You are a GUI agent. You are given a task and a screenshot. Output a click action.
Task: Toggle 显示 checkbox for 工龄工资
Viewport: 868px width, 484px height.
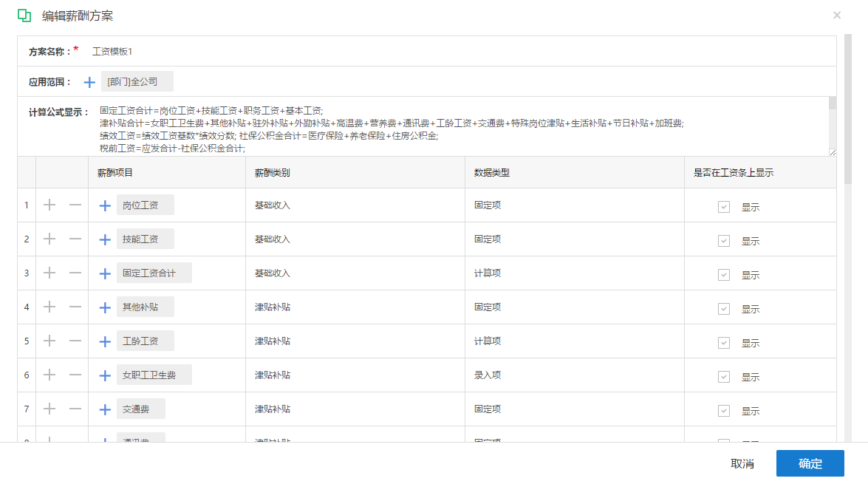pos(723,343)
